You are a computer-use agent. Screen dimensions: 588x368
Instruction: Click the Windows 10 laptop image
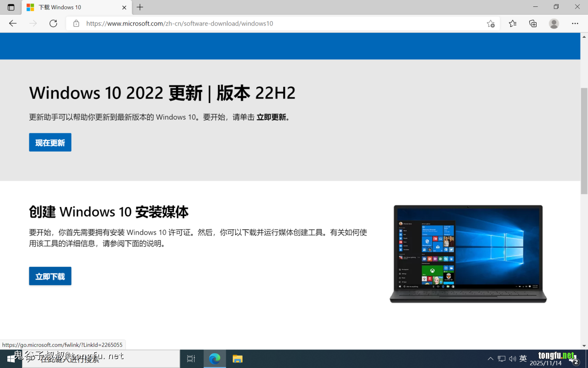click(x=468, y=254)
